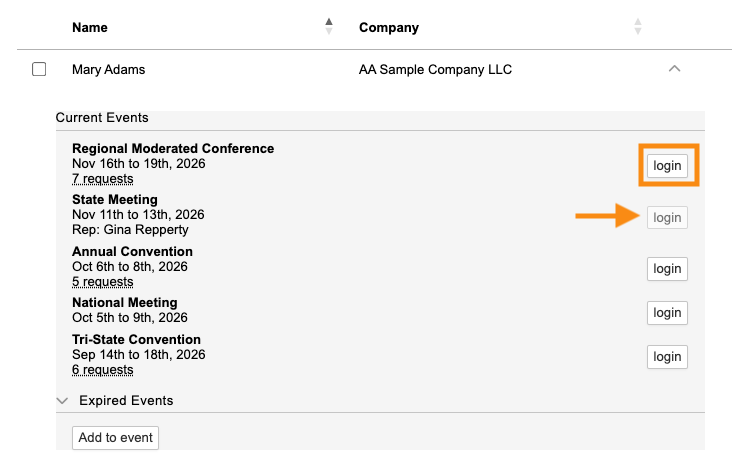Click the Add to event button
The image size is (746, 469).
point(116,438)
